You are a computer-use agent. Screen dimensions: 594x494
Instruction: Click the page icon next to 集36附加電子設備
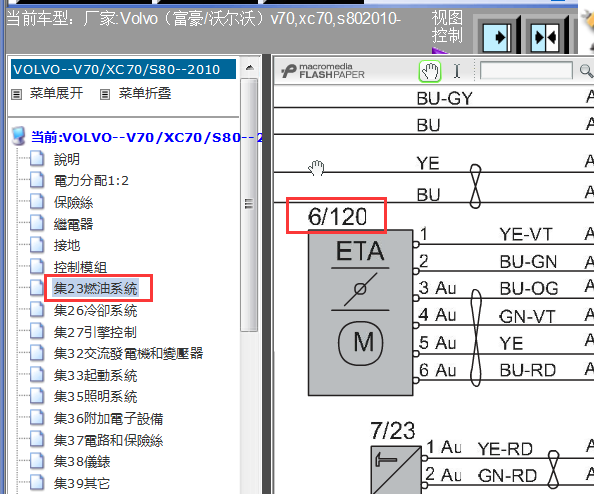coord(37,417)
